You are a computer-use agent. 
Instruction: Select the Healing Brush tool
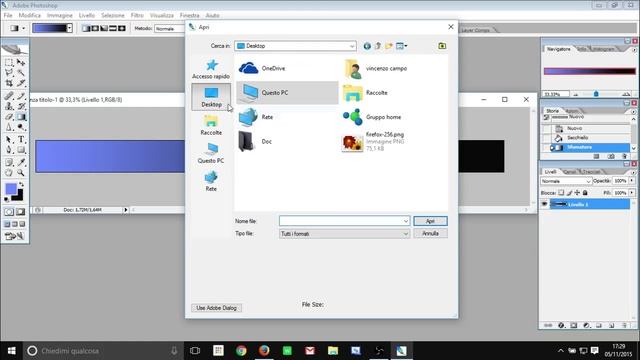coord(9,96)
